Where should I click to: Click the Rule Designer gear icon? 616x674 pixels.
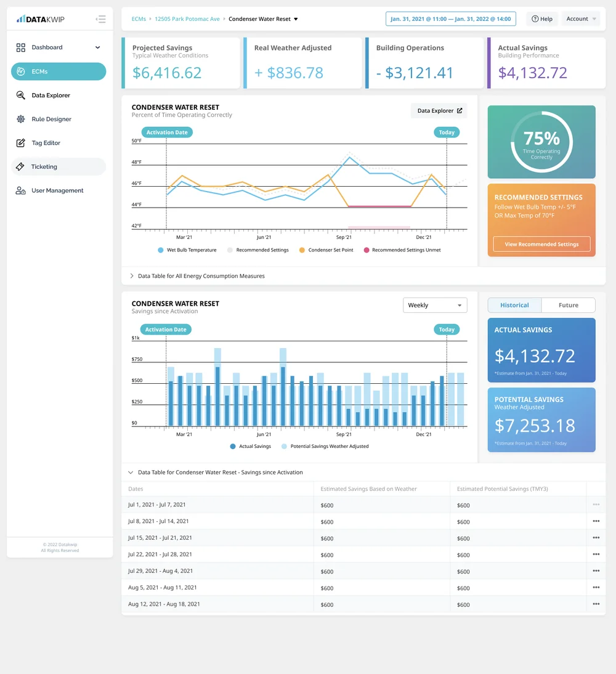[x=20, y=119]
